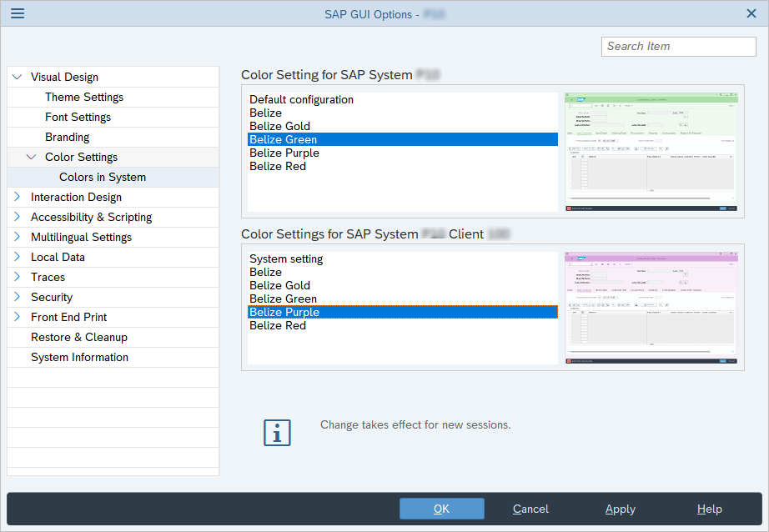Expand the Traces chevron

click(x=18, y=278)
